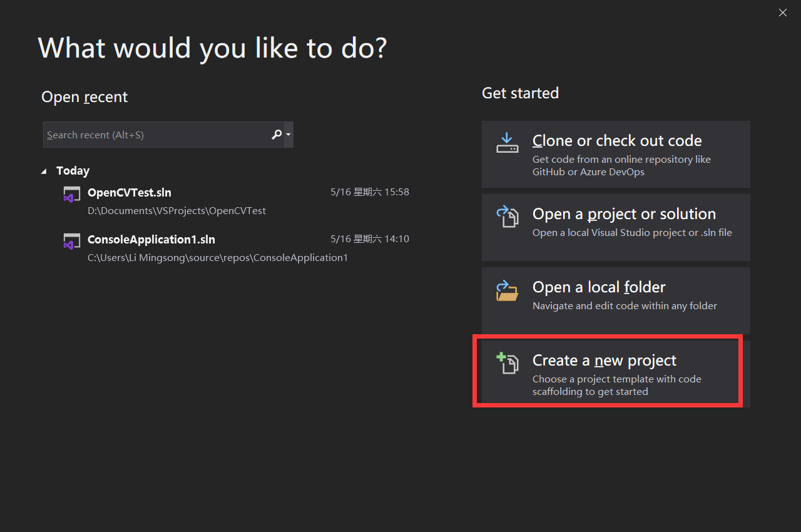Screen dimensions: 801x532
Task: Click the Open a local folder icon
Action: [x=507, y=290]
